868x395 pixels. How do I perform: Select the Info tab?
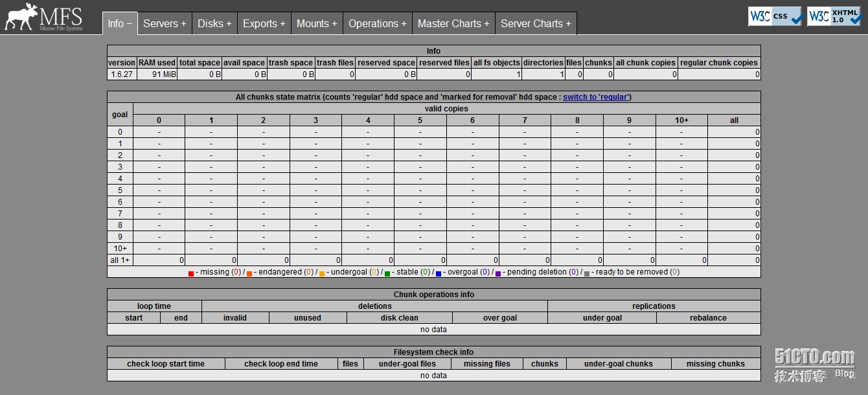120,23
